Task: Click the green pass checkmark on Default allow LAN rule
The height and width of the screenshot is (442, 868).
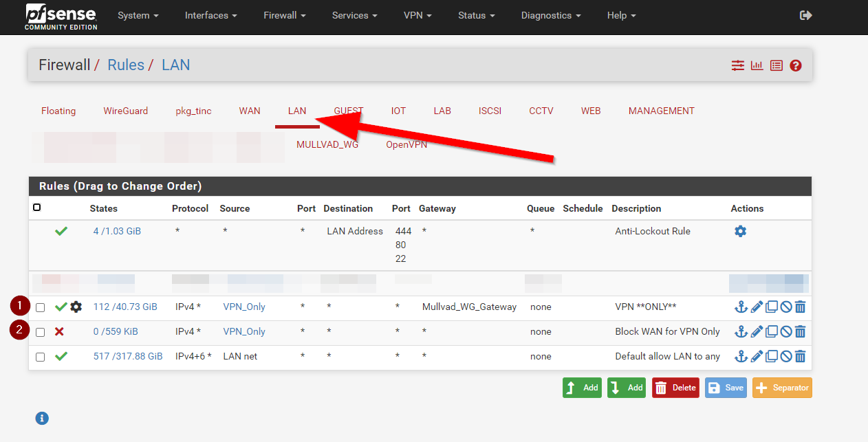Action: pos(61,356)
